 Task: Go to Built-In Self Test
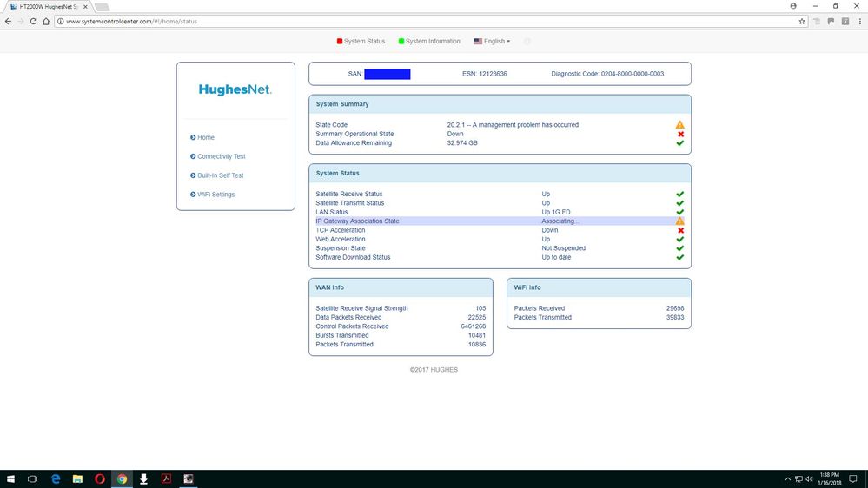(220, 175)
